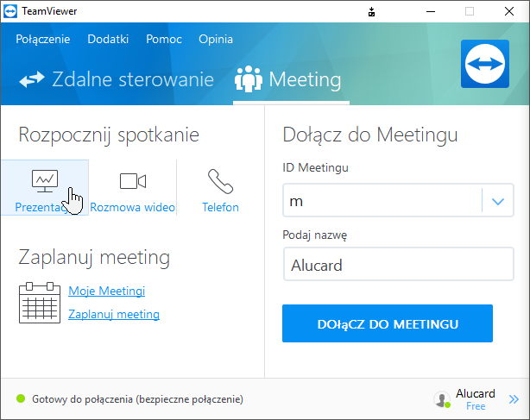Open the Pomoc menu
The height and width of the screenshot is (420, 530).
[163, 39]
